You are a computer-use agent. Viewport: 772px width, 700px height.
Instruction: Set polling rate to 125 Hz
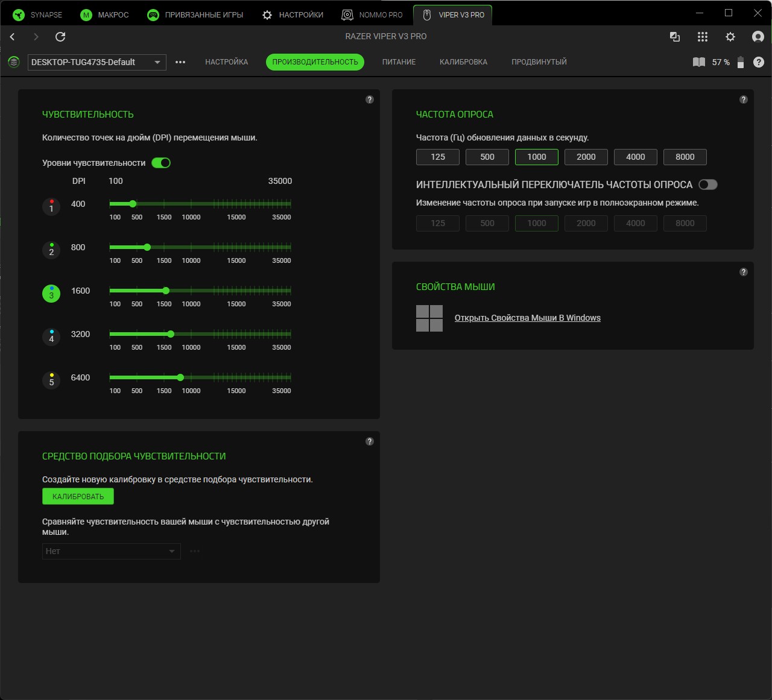438,157
